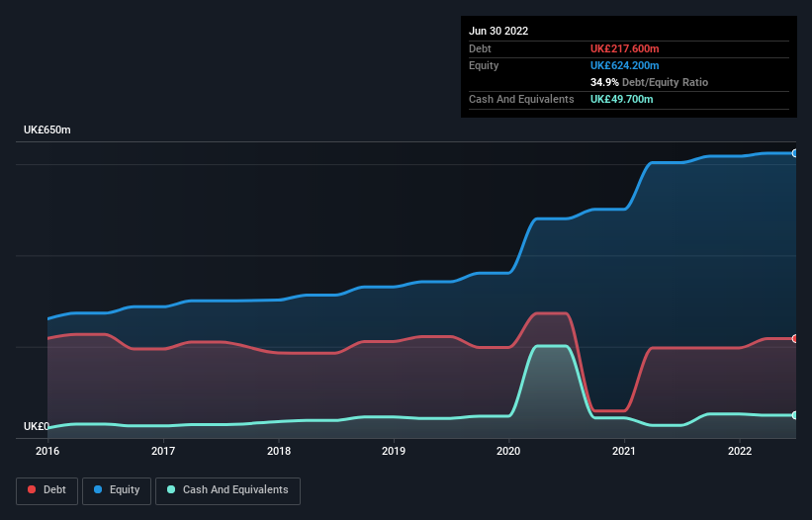Toggle Cash And Equivalents legend button
Image resolution: width=812 pixels, height=520 pixels.
227,490
